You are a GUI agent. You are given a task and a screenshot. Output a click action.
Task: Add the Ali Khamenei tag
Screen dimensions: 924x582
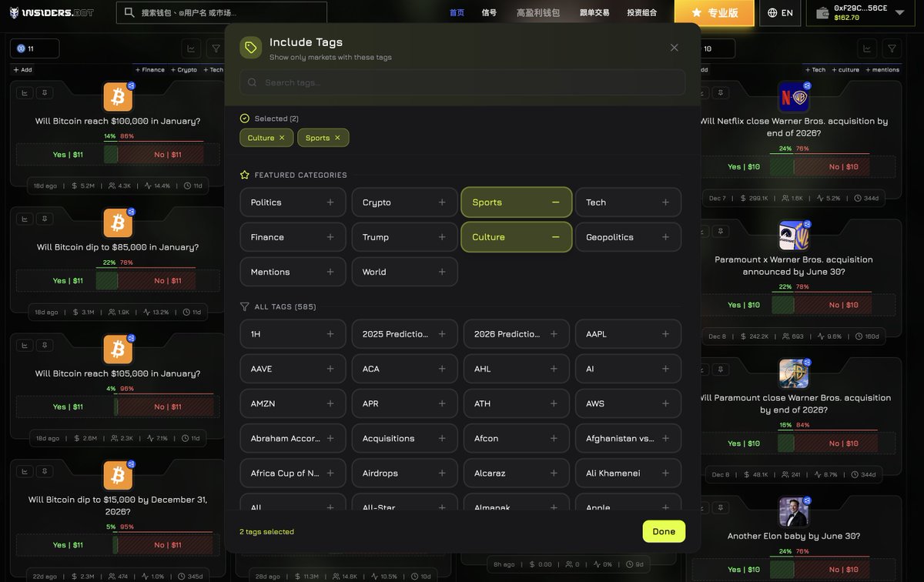pos(628,473)
